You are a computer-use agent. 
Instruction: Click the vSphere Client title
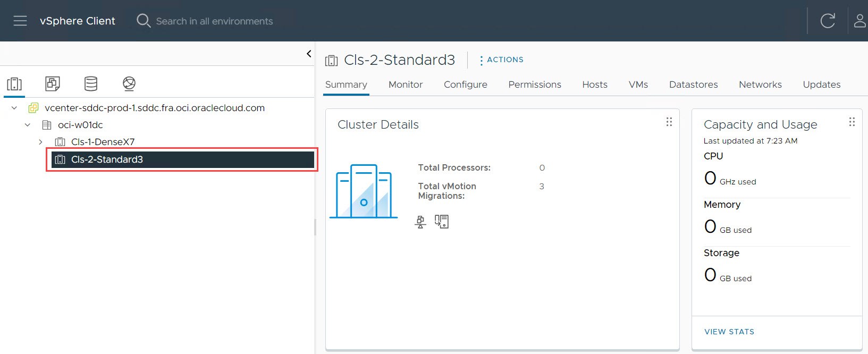click(78, 21)
